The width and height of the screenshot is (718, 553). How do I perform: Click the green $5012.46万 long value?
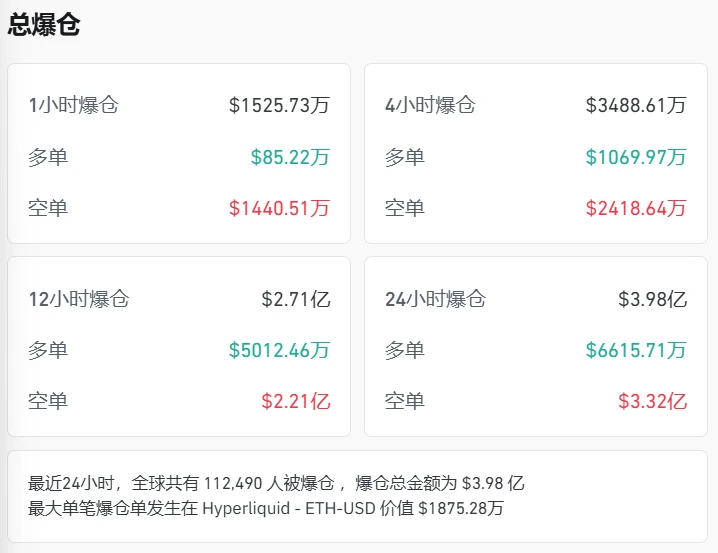tap(279, 350)
